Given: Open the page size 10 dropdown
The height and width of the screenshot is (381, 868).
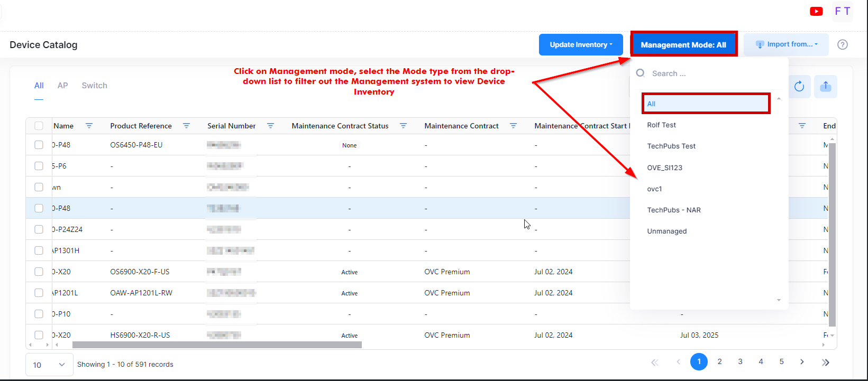Looking at the screenshot, I should click(x=49, y=365).
